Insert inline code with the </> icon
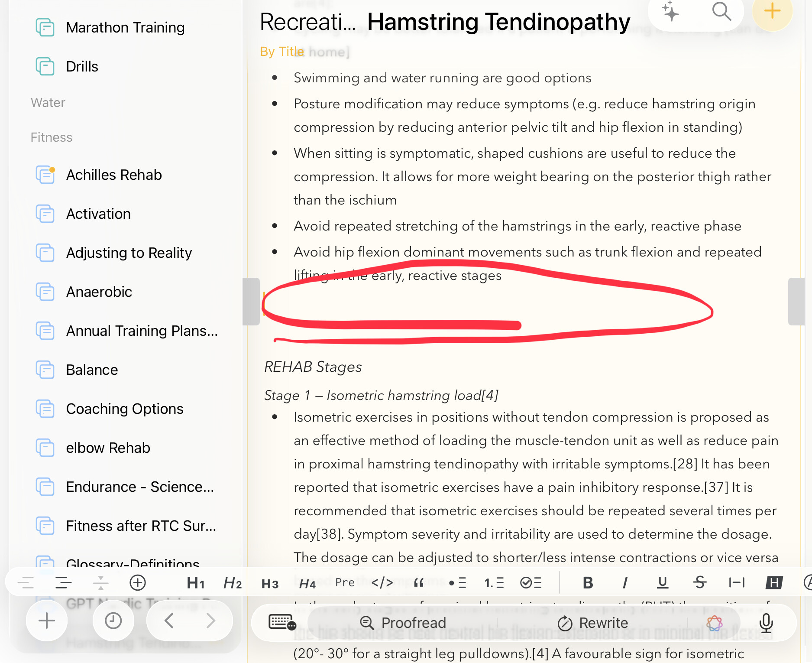The height and width of the screenshot is (663, 812). point(382,583)
